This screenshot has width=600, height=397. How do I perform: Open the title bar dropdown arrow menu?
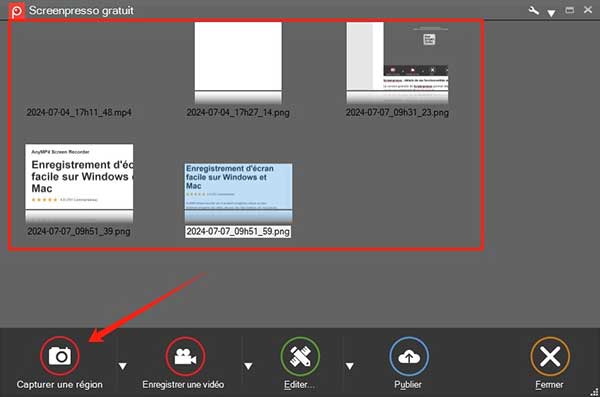click(x=551, y=13)
